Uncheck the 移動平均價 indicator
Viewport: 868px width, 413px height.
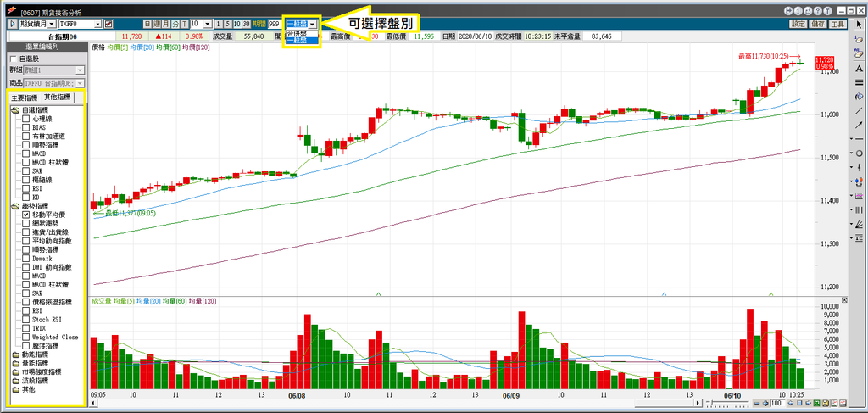[x=26, y=215]
